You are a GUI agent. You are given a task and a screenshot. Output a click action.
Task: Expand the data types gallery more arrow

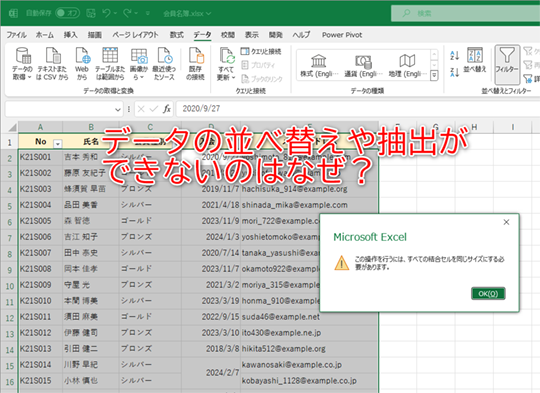[434, 75]
